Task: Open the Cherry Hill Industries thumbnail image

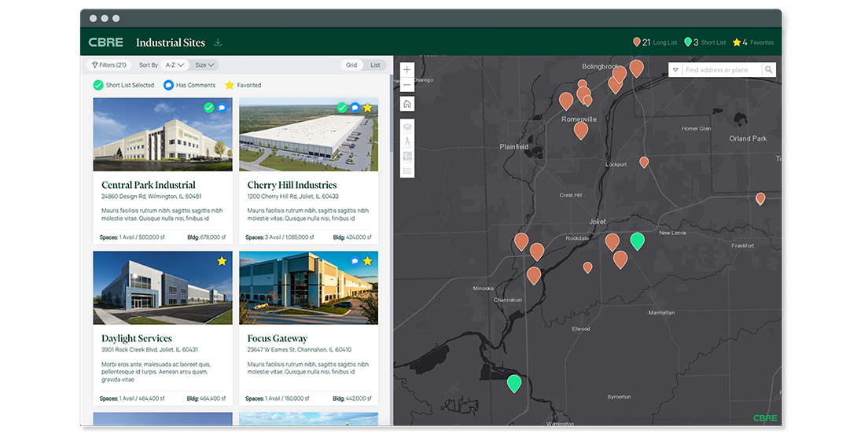Action: [308, 135]
